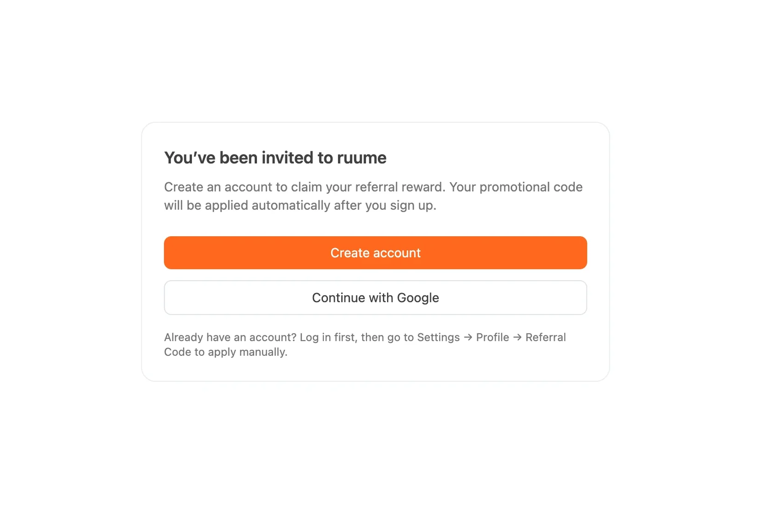Click the arrow right after Profile
775x532 pixels.
coord(517,337)
